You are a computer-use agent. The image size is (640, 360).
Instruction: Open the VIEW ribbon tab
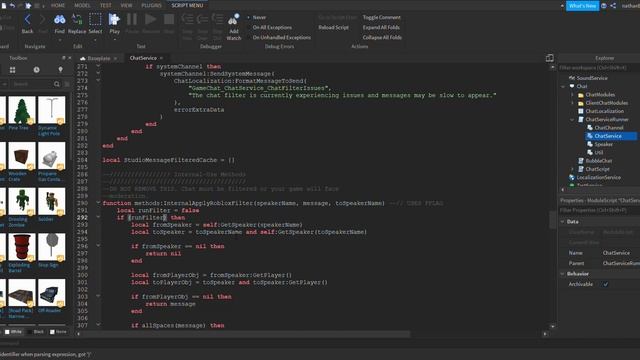[x=126, y=5]
